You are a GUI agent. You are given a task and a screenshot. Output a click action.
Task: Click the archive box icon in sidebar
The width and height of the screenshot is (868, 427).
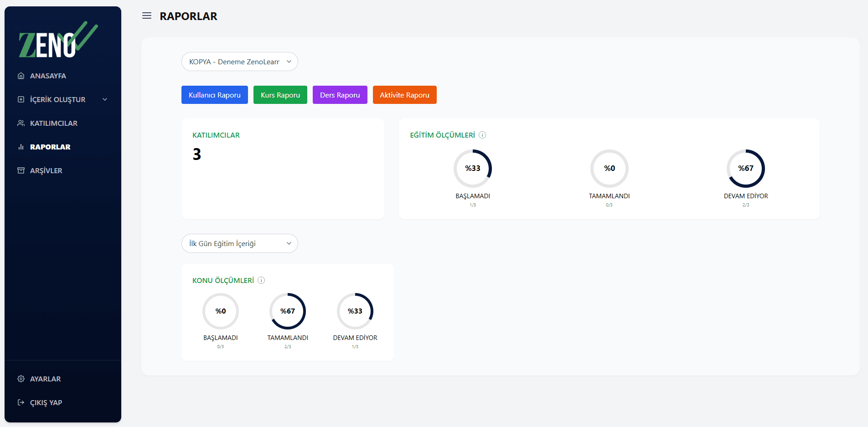tap(21, 170)
